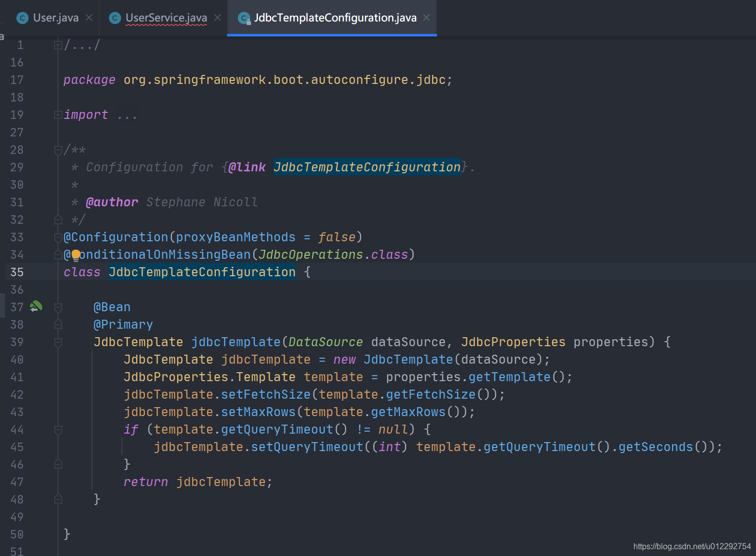The width and height of the screenshot is (756, 556).
Task: Expand the folded license comment on line 1
Action: 58,45
